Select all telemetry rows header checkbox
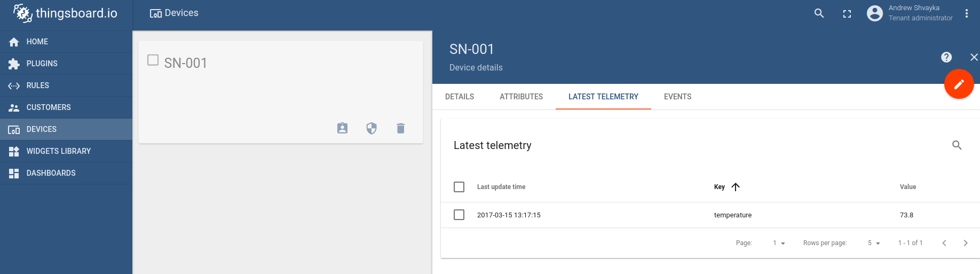The height and width of the screenshot is (274, 980). tap(459, 187)
